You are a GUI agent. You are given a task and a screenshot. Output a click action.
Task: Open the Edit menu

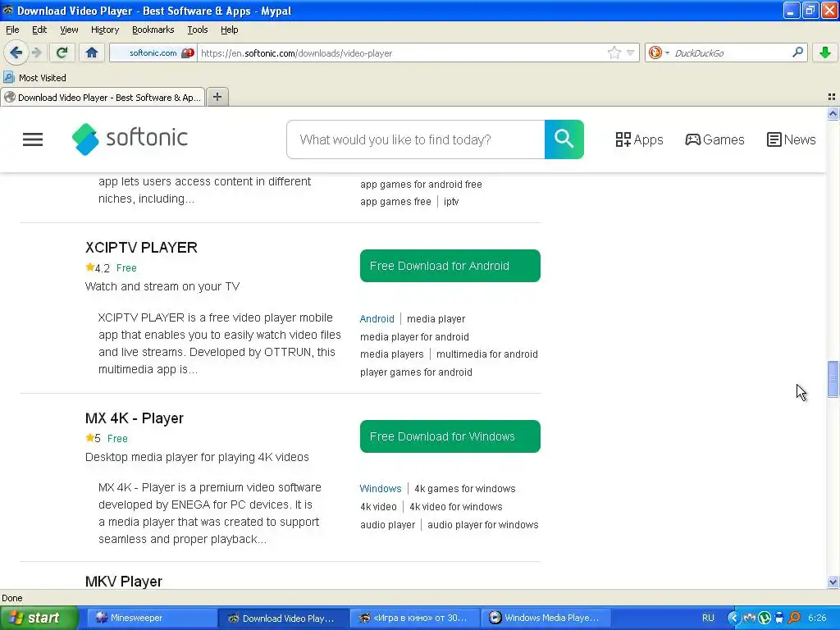[x=39, y=30]
